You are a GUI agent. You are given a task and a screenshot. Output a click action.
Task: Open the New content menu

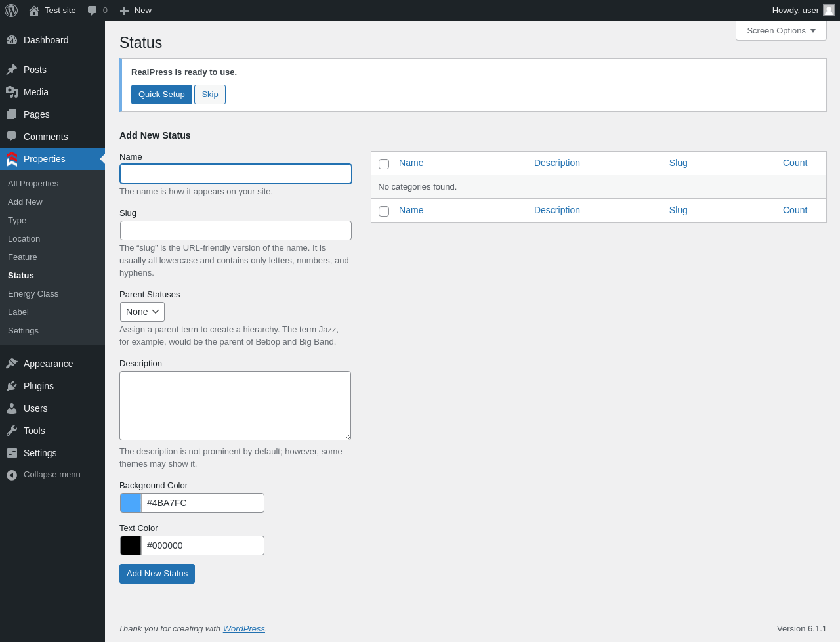pos(136,11)
